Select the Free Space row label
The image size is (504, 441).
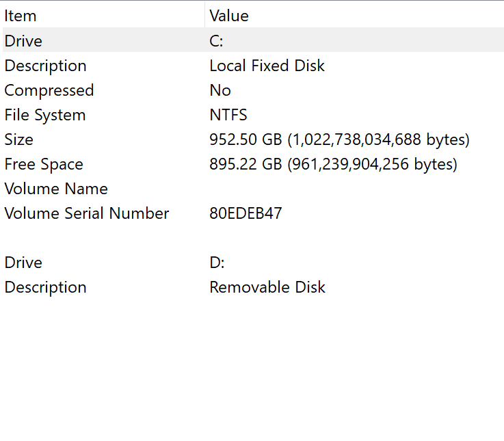pos(44,164)
